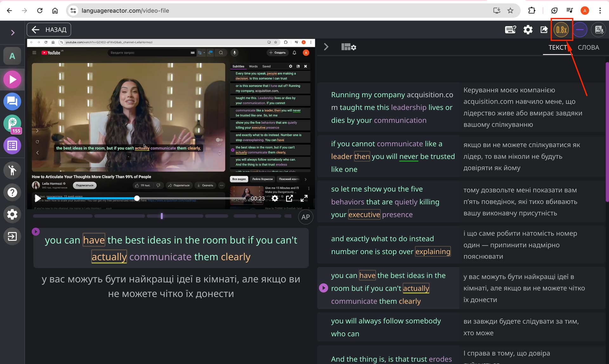609x364 pixels.
Task: Click the video progress slider handle
Action: tap(137, 198)
